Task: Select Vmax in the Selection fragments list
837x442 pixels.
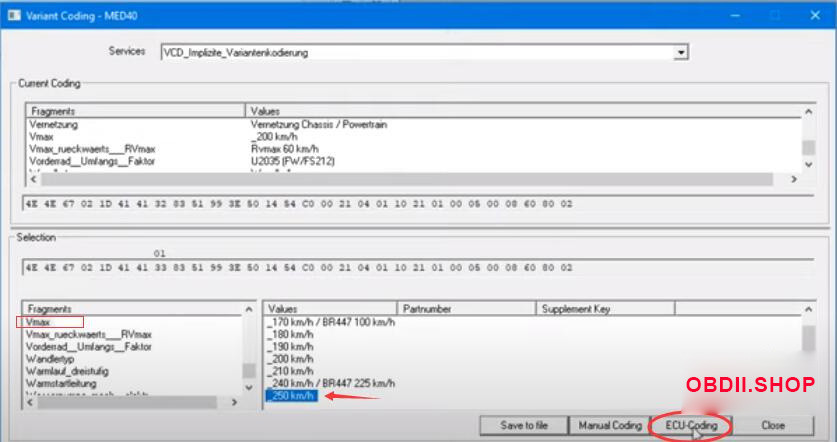Action: pos(38,323)
